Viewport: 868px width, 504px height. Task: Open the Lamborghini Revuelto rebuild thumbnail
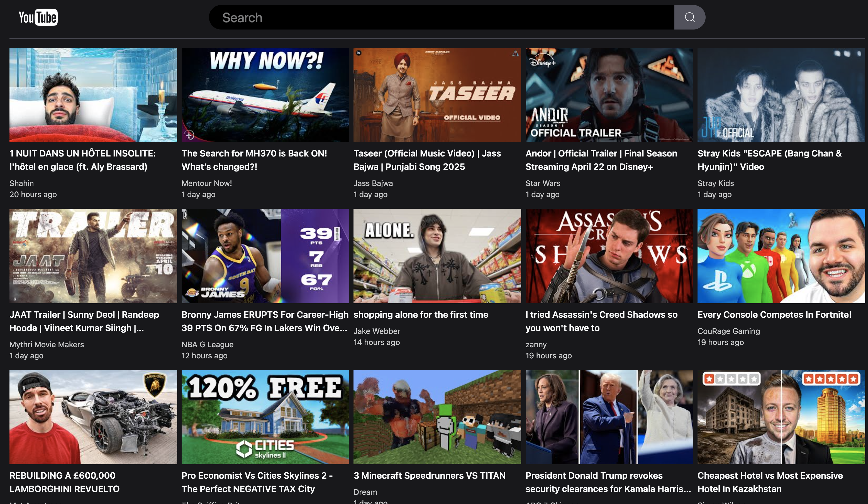[93, 417]
